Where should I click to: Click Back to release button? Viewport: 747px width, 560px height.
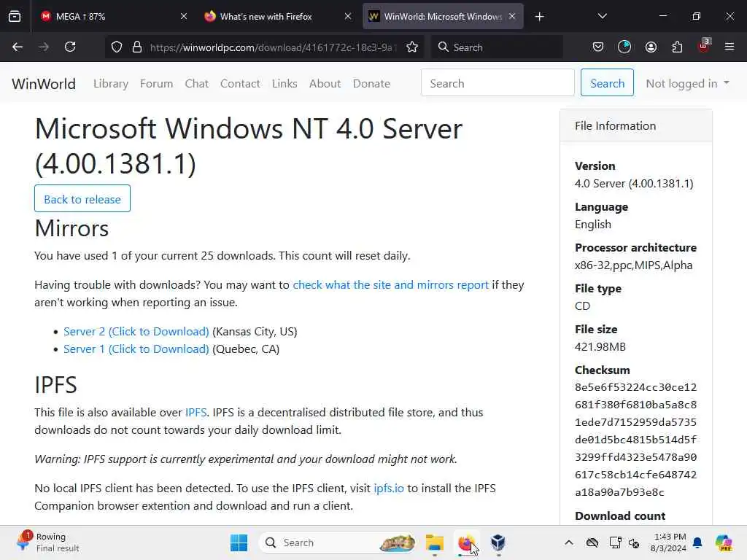(82, 198)
